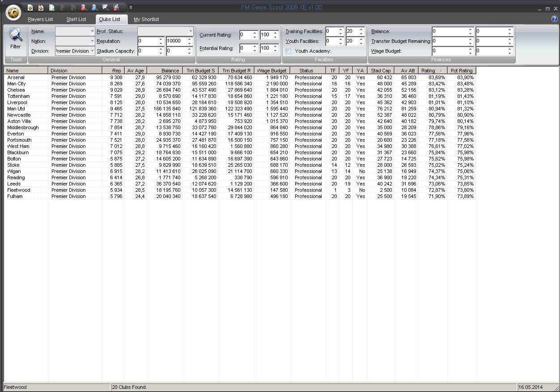Click the notepad shortlist icon with green plus
Screen dimensions: 560x392
(x=51, y=7)
